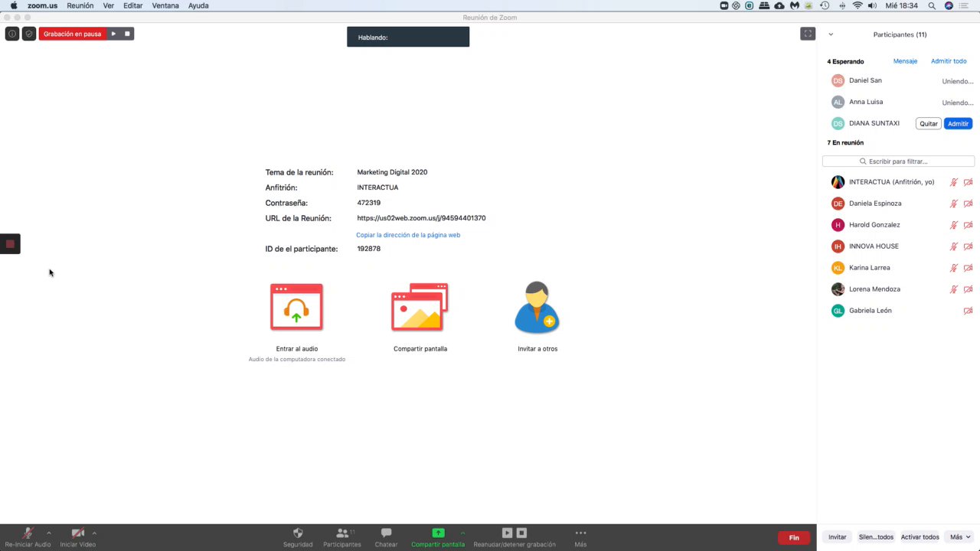Click the Compartir pantalla picture icon in center

coord(420,307)
